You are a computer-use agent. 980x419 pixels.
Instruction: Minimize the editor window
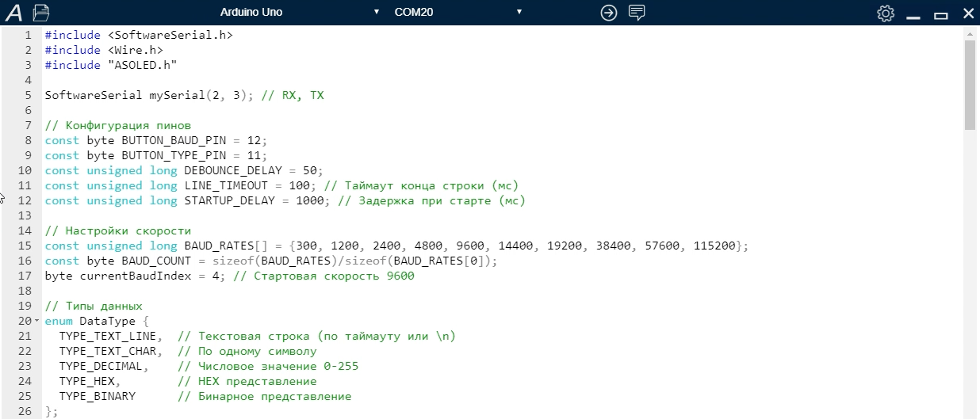(913, 14)
